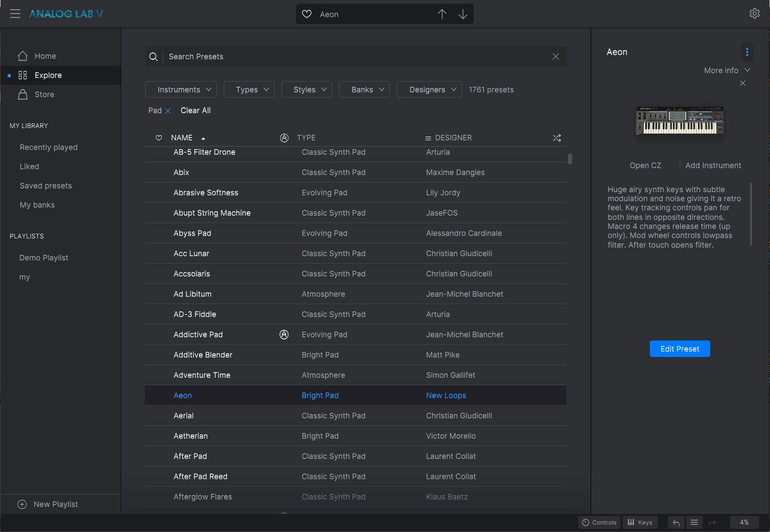Go to next preset with down arrow
The image size is (770, 532).
pos(462,14)
